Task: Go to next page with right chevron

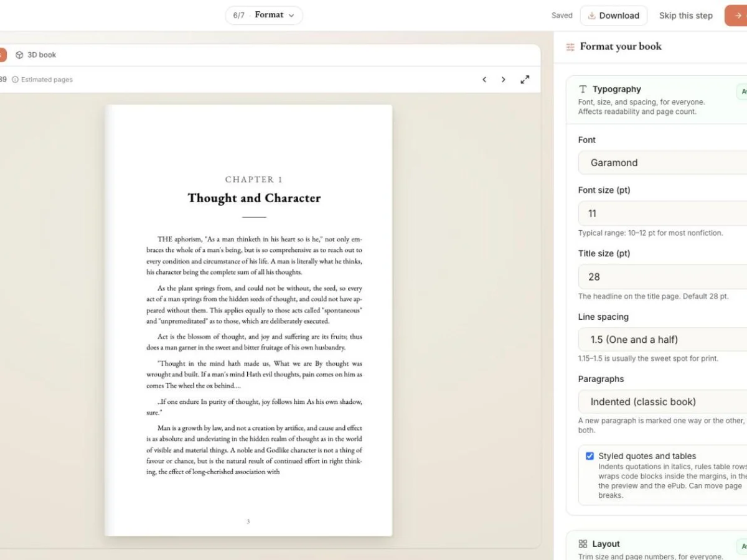Action: click(x=504, y=80)
